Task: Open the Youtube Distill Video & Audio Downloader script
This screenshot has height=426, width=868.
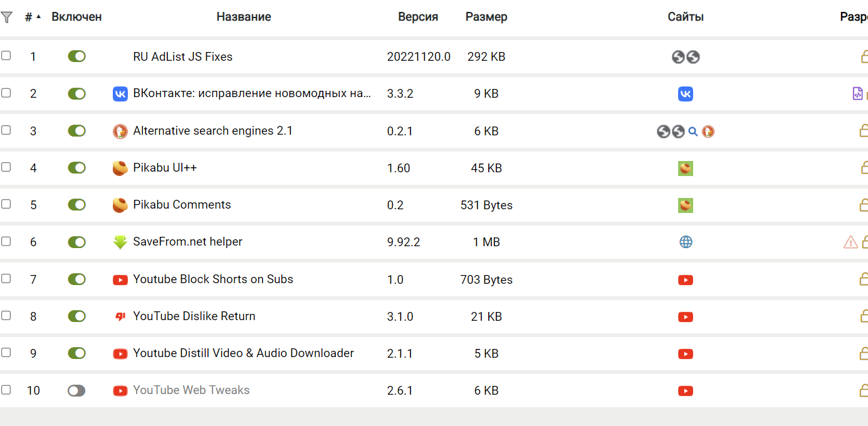Action: [x=243, y=353]
